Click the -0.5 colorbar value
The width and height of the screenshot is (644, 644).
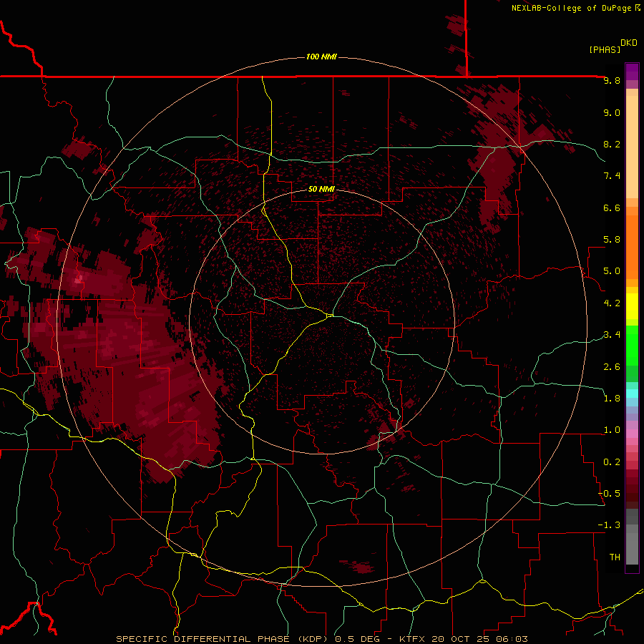[609, 494]
